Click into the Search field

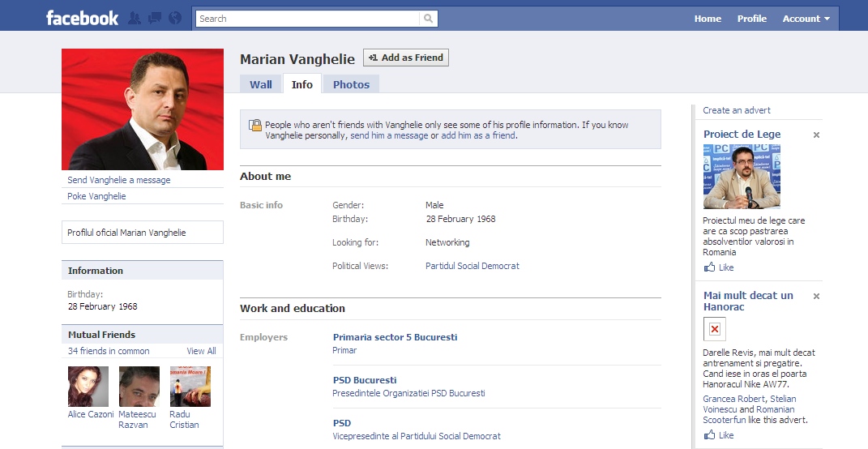tap(308, 19)
